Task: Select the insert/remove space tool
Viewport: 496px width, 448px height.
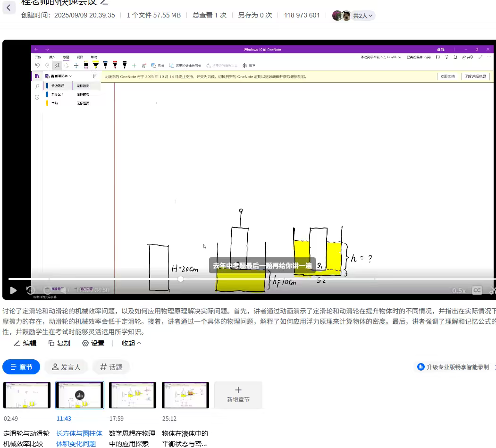Action: click(76, 66)
